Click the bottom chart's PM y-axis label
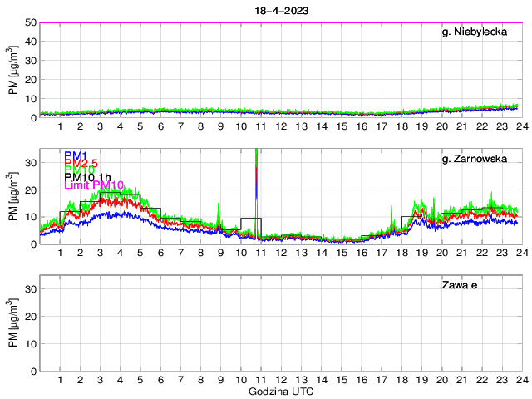The width and height of the screenshot is (532, 399). tap(13, 323)
